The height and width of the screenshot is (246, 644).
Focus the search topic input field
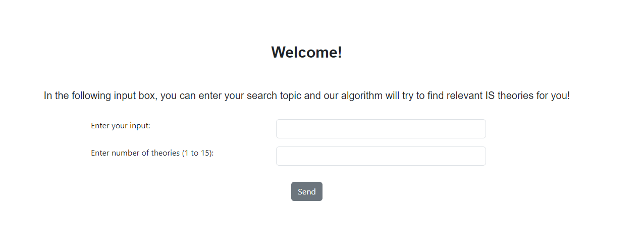(x=381, y=129)
